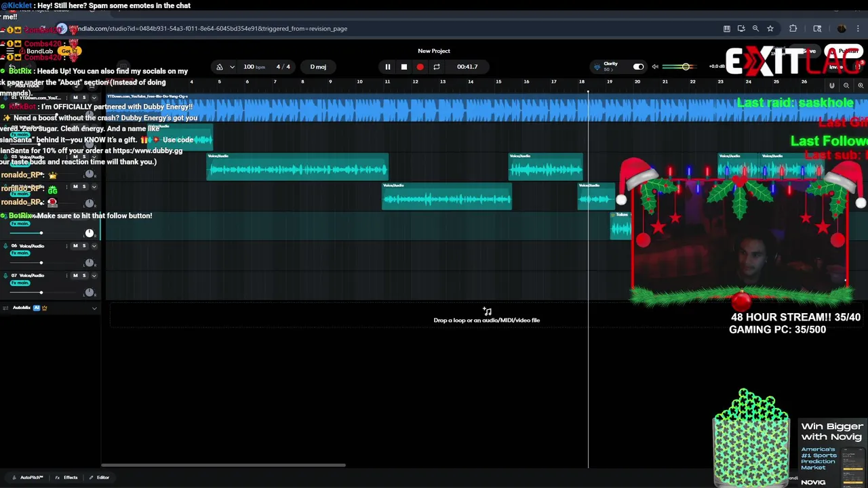Bookmark page with browser star icon
868x488 pixels.
point(770,28)
